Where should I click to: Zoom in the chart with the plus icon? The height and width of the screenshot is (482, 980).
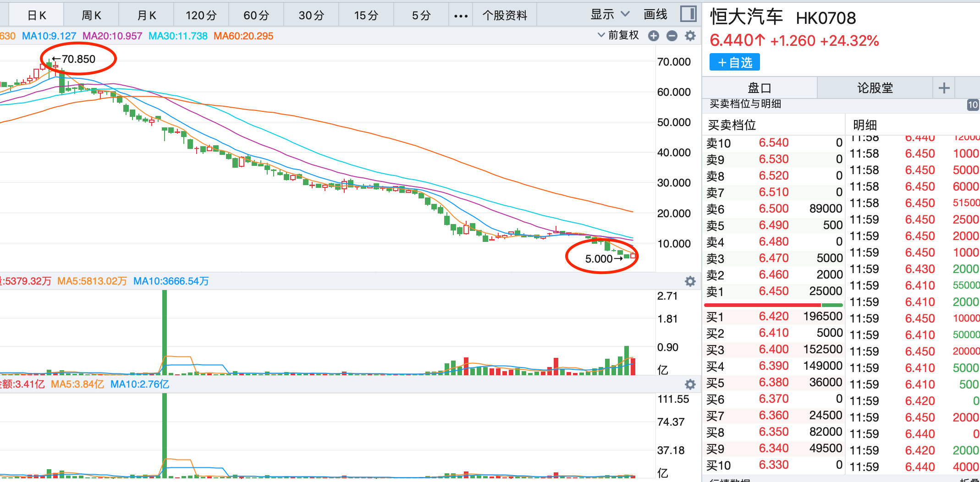point(654,36)
